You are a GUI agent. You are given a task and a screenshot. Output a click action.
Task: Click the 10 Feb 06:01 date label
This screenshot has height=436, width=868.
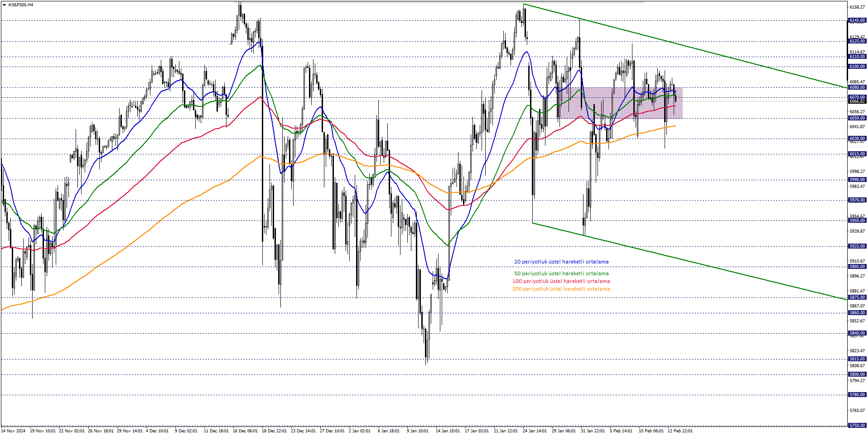click(x=651, y=431)
